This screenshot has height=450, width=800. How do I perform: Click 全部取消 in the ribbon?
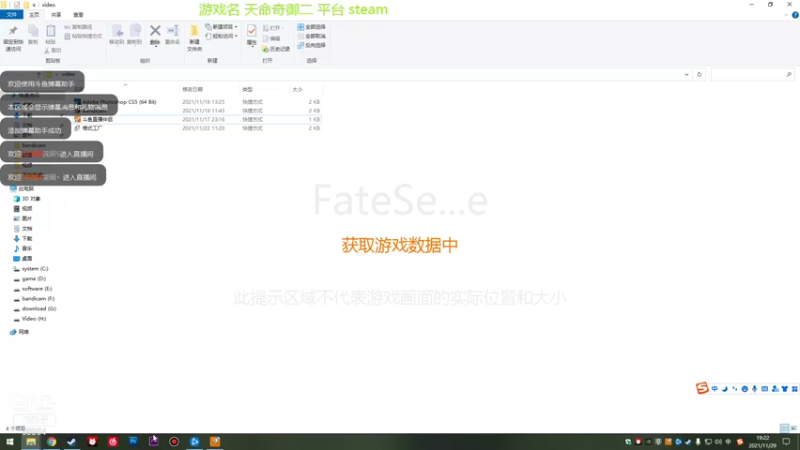point(311,36)
